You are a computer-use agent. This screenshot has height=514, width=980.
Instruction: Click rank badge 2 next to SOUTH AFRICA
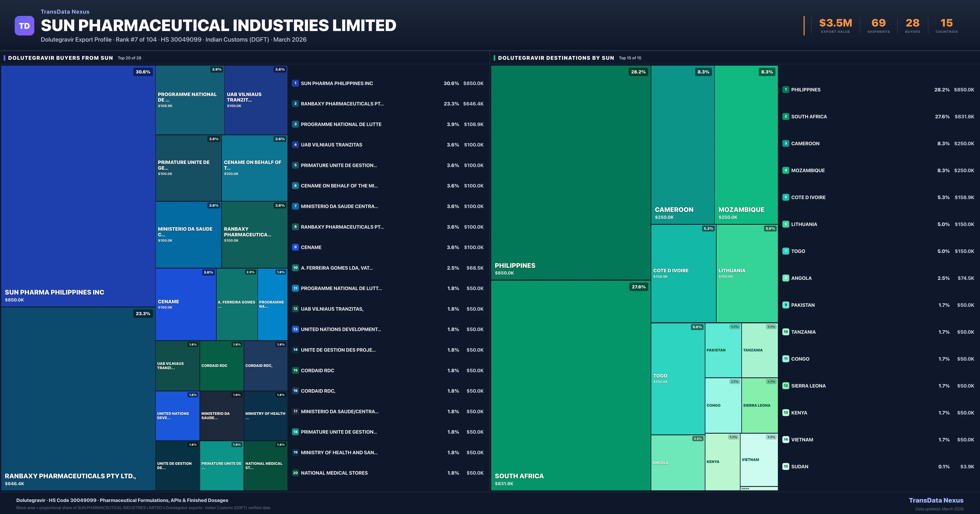[x=786, y=117]
